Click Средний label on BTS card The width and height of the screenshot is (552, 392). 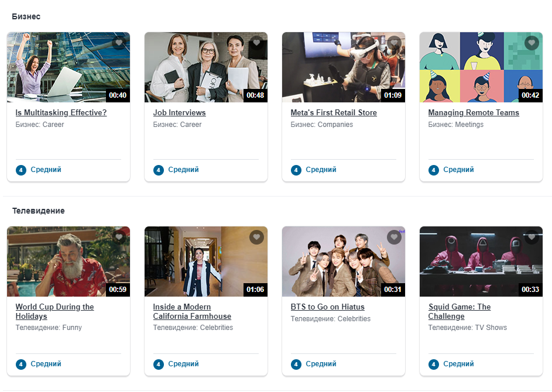click(321, 364)
